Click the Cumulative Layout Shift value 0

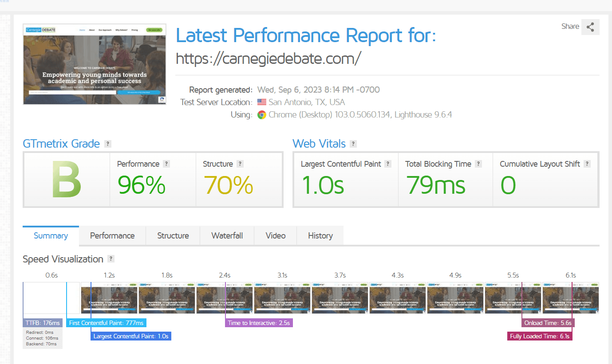click(508, 184)
